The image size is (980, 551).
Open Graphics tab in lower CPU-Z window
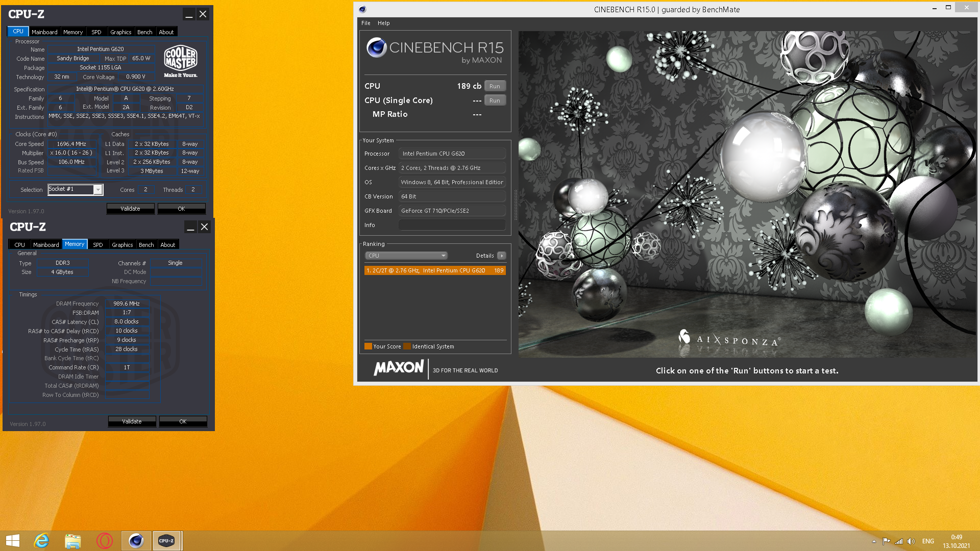(x=122, y=244)
